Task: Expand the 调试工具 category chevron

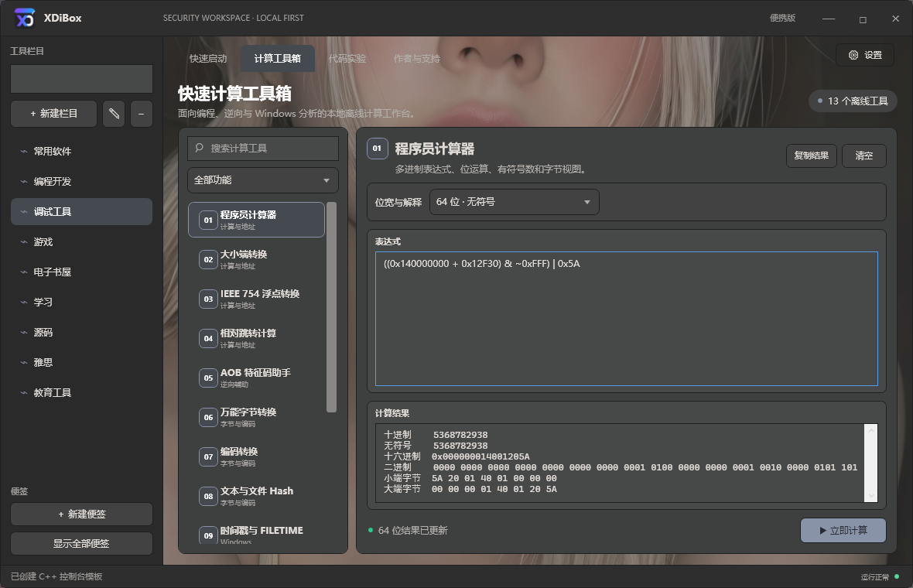Action: (24, 212)
